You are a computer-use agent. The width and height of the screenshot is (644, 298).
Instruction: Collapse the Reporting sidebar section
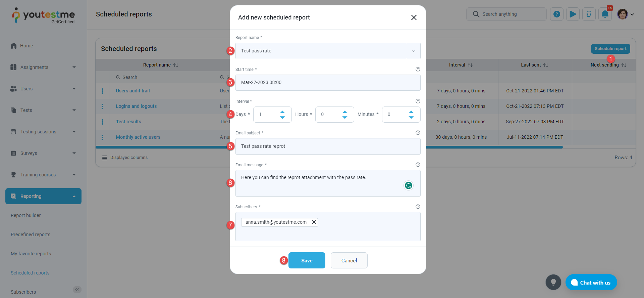point(74,196)
